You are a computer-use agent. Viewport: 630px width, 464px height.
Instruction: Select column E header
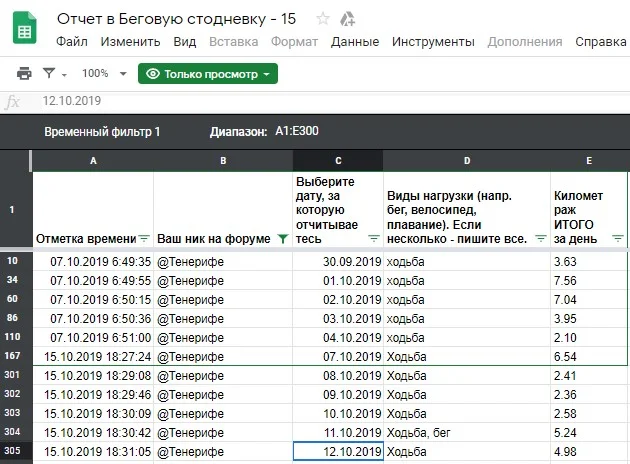tap(589, 161)
